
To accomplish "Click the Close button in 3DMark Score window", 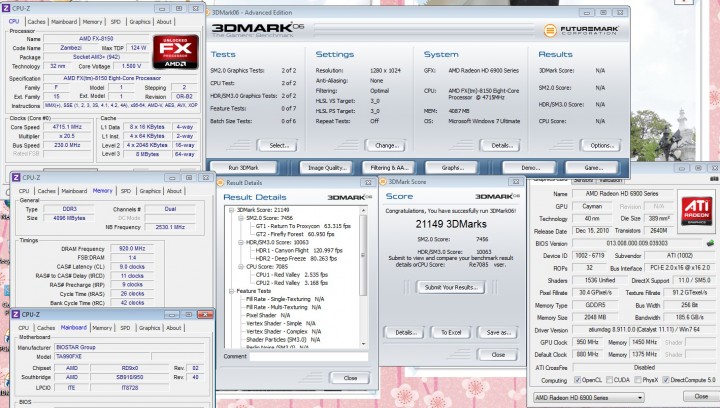I will click(498, 354).
